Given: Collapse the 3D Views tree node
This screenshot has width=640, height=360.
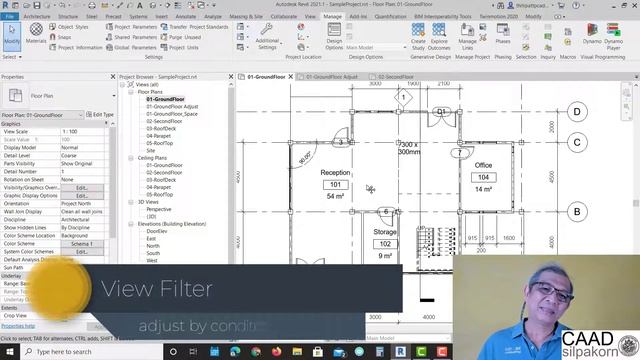Looking at the screenshot, I should click(131, 202).
